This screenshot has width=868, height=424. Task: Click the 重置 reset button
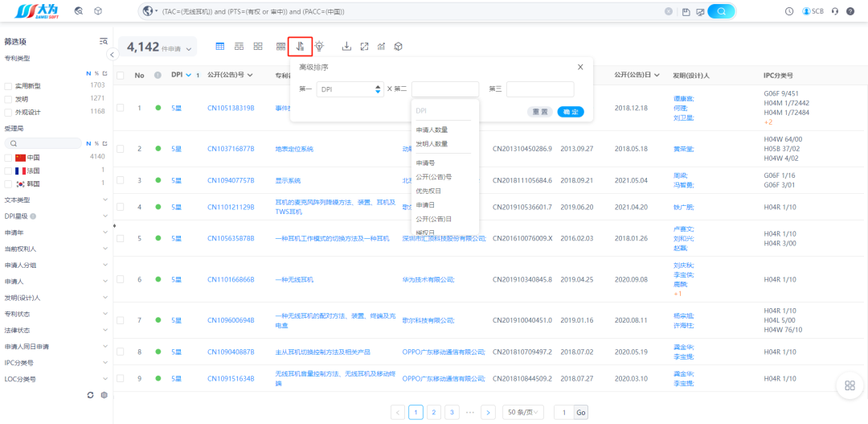tap(540, 111)
